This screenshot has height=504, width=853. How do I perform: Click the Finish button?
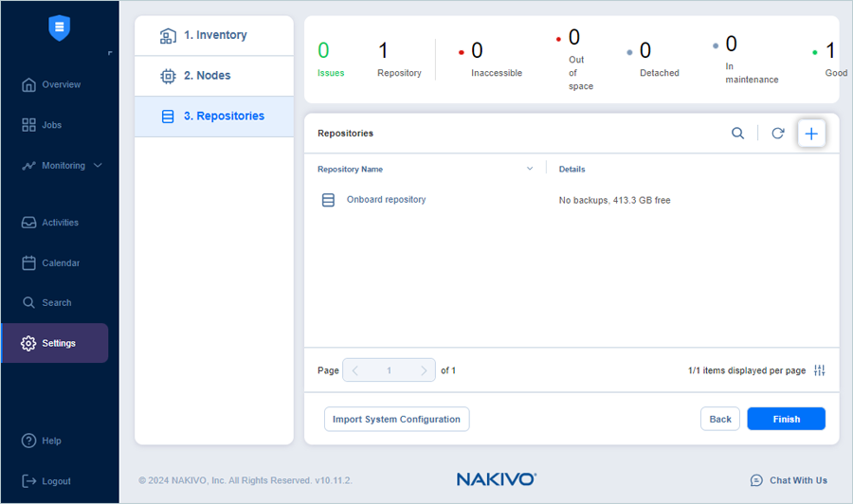click(786, 419)
